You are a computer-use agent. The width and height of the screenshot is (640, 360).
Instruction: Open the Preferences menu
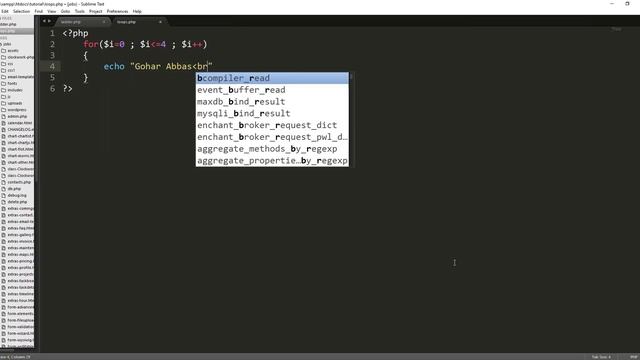pos(118,11)
